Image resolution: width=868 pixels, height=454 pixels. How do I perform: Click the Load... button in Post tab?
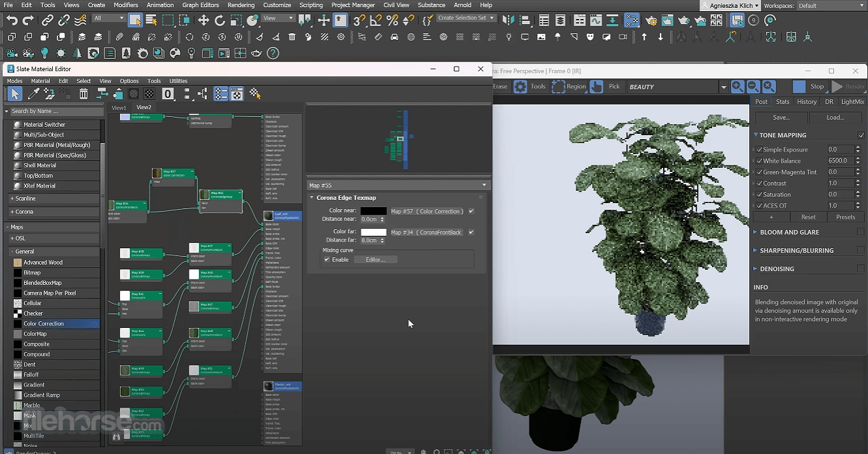[x=835, y=118]
